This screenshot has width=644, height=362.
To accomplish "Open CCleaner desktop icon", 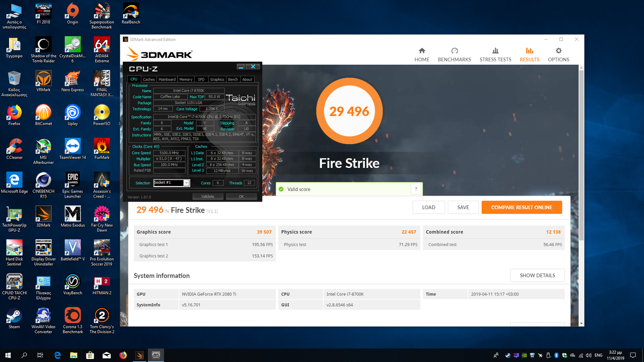I will pyautogui.click(x=14, y=149).
